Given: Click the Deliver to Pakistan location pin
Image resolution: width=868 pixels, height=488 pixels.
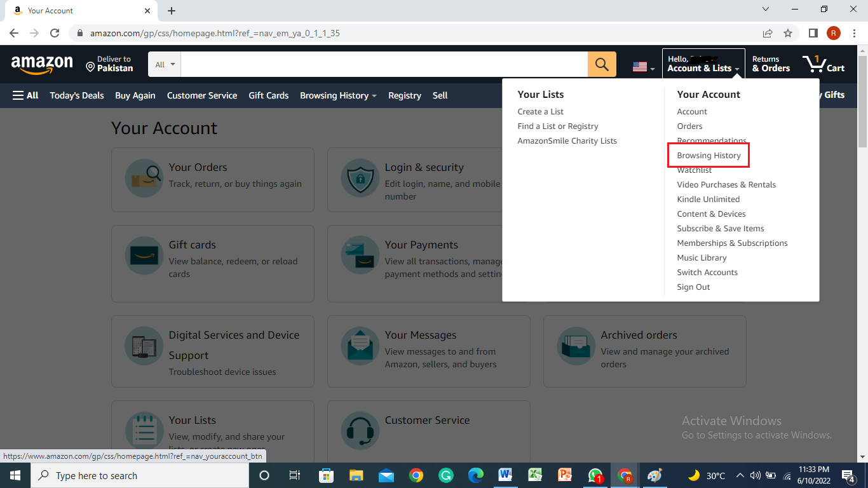Looking at the screenshot, I should click(x=90, y=67).
